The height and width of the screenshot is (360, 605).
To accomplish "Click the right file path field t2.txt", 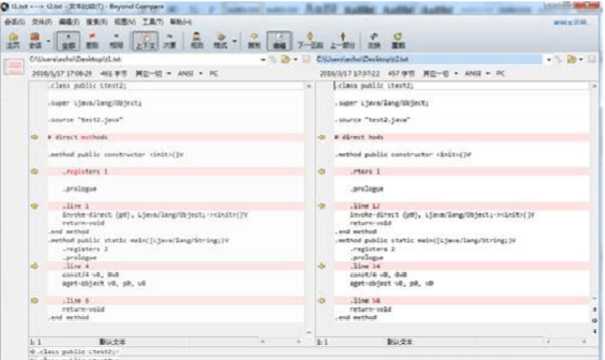I will (x=428, y=59).
